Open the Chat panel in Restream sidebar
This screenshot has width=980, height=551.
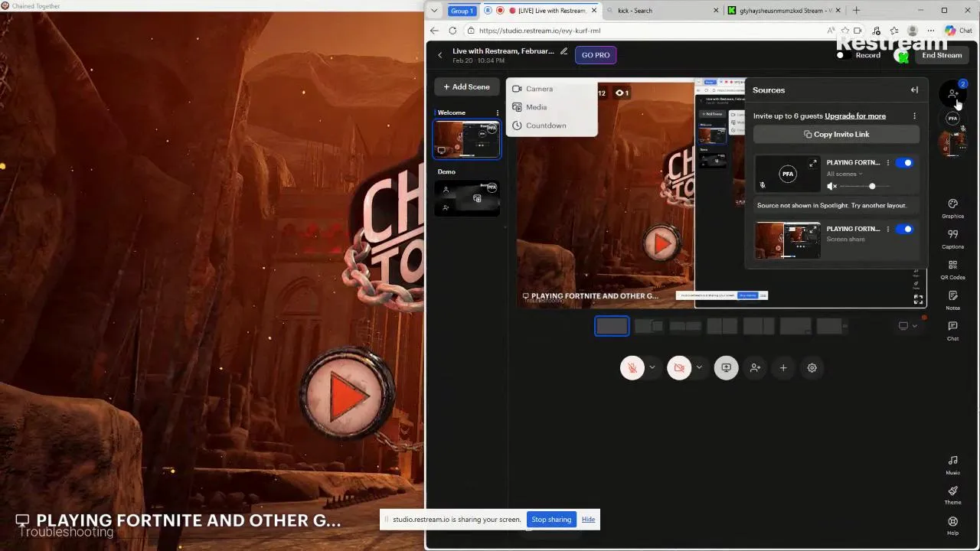[x=952, y=331]
